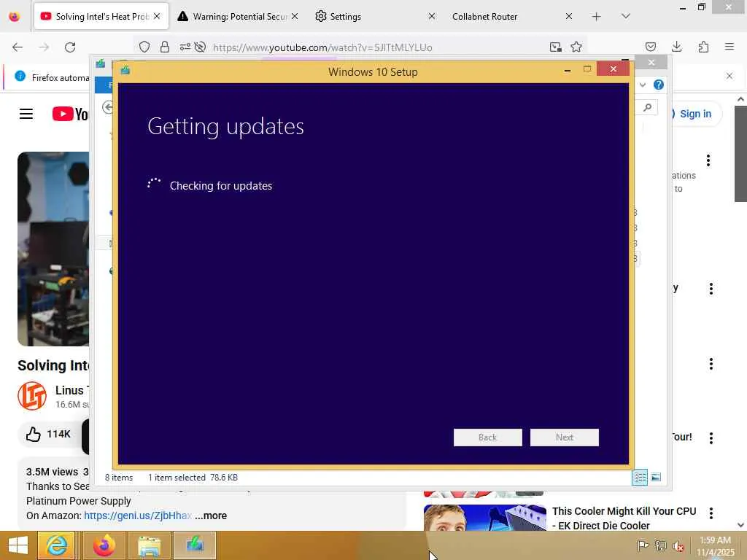Open File Explorer help icon

659,85
